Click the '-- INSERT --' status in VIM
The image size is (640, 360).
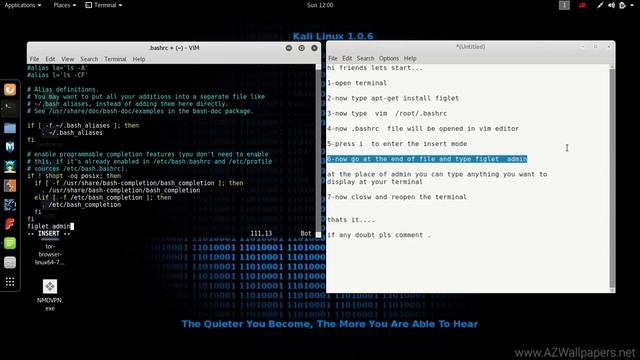coord(49,233)
